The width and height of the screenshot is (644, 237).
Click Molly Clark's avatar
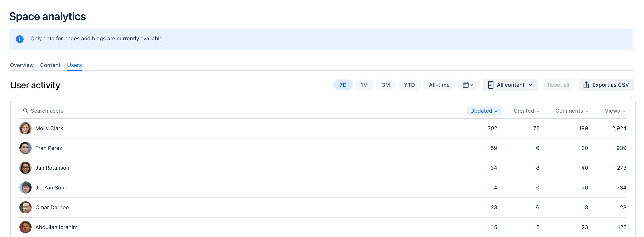point(25,128)
